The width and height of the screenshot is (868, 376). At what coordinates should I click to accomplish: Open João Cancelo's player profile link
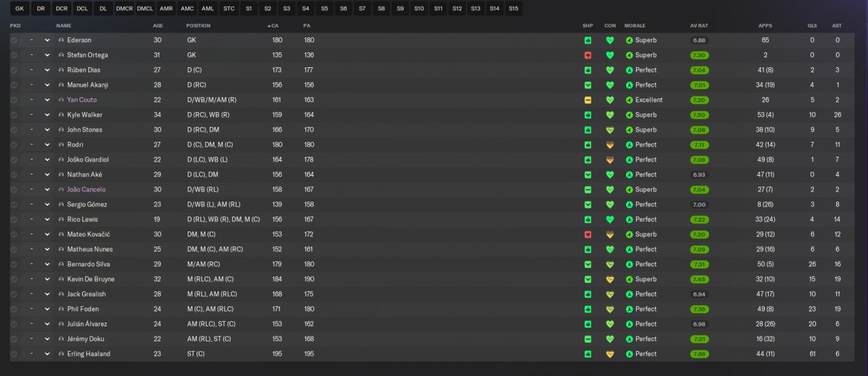click(86, 189)
